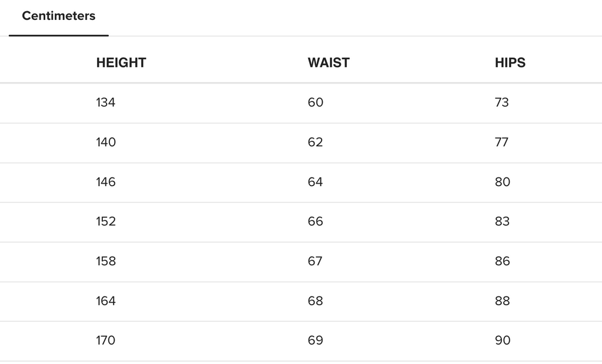Click the 170 height cell
Screen dimensions: 602x364
106,341
